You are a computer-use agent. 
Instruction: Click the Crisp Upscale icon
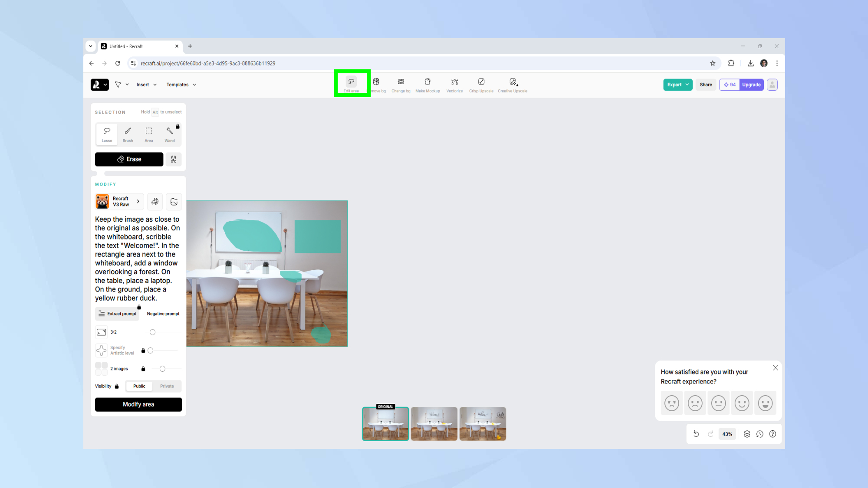click(x=481, y=85)
